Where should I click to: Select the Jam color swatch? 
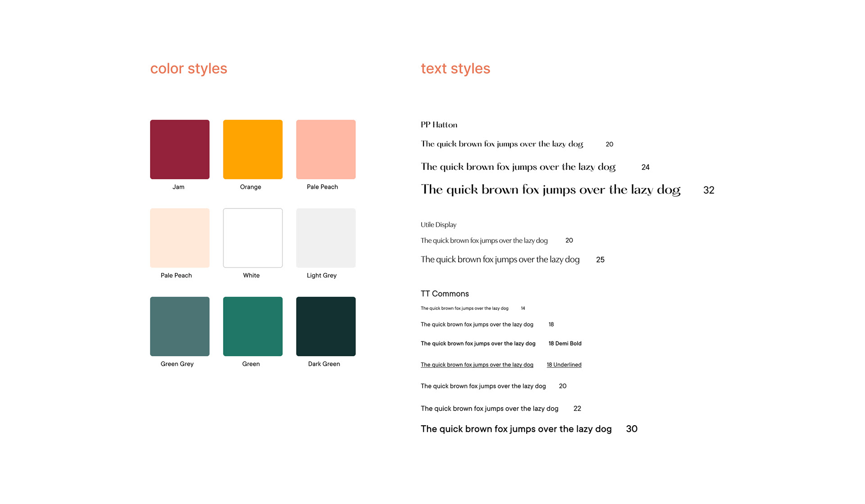(x=180, y=150)
